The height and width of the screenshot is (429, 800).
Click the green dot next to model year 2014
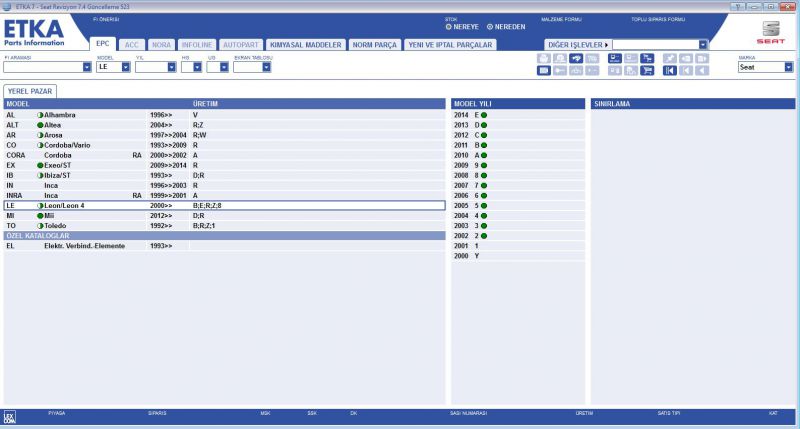(x=484, y=115)
